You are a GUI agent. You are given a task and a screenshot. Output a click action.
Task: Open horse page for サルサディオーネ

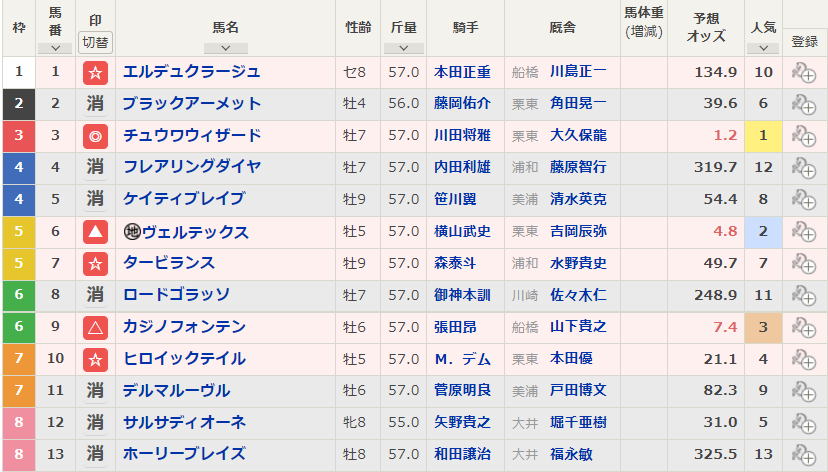point(184,422)
